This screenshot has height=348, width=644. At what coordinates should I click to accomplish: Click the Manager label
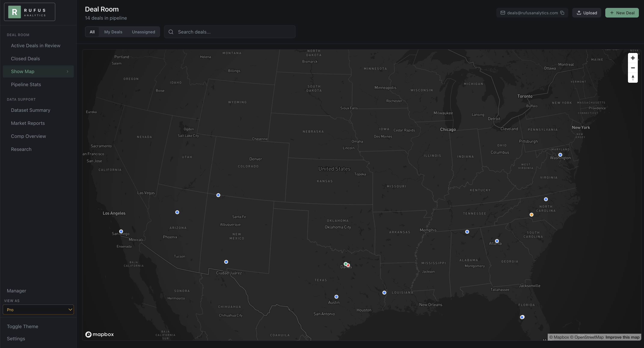(x=16, y=291)
